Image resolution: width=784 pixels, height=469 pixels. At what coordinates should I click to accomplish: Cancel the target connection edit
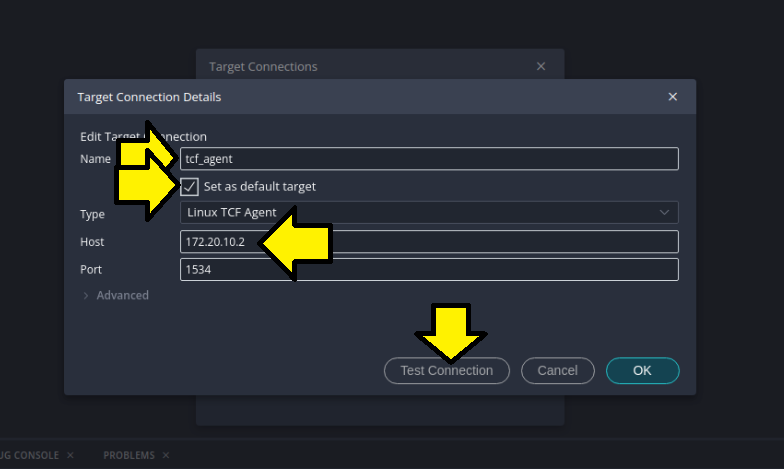557,371
